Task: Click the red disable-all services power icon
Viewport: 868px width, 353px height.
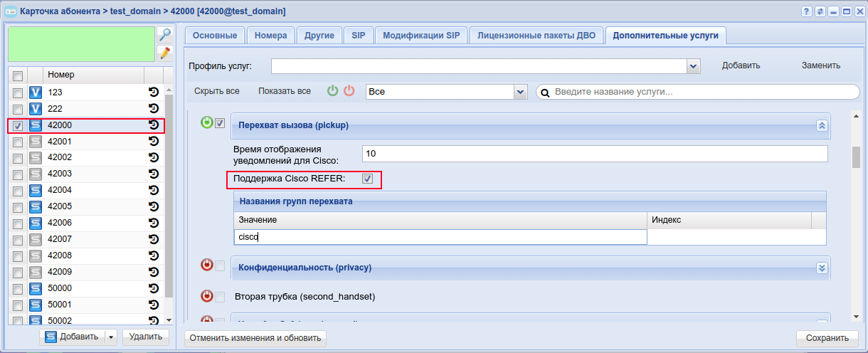Action: coord(349,91)
